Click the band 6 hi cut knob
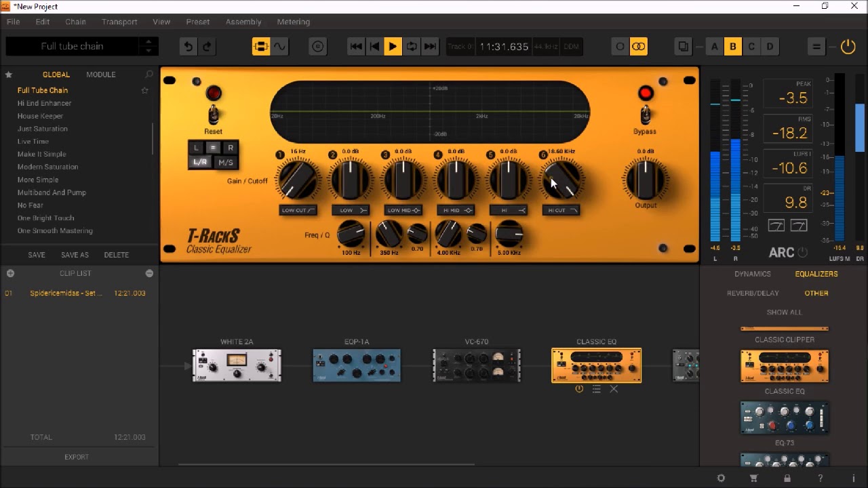 (561, 180)
